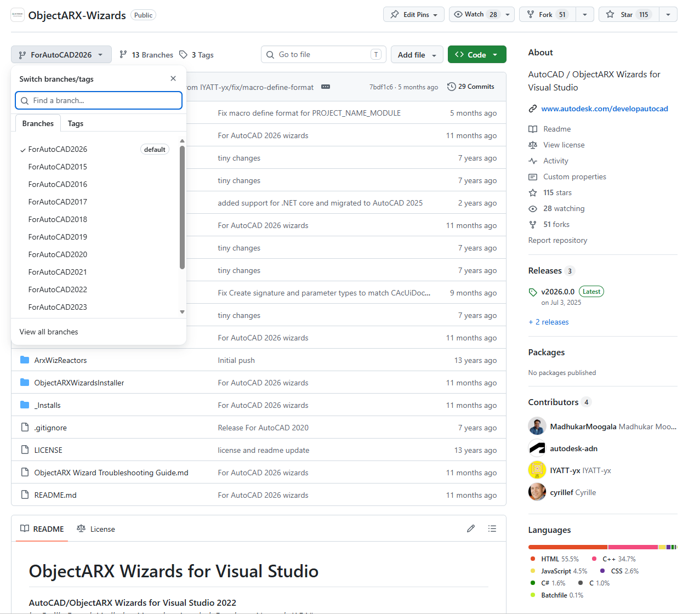Expand the Add file dropdown
Screen dimensions: 700x614
coord(417,55)
